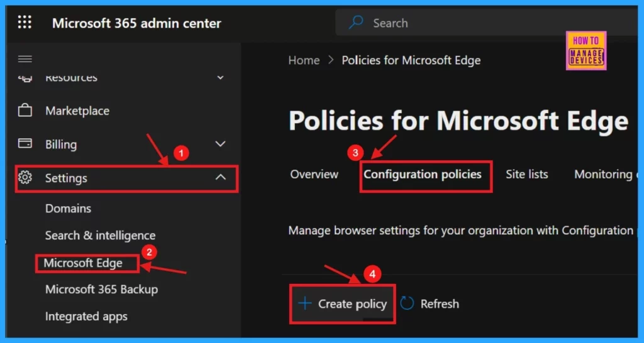644x343 pixels.
Task: Click the Resources icon in sidebar
Action: pyautogui.click(x=25, y=77)
